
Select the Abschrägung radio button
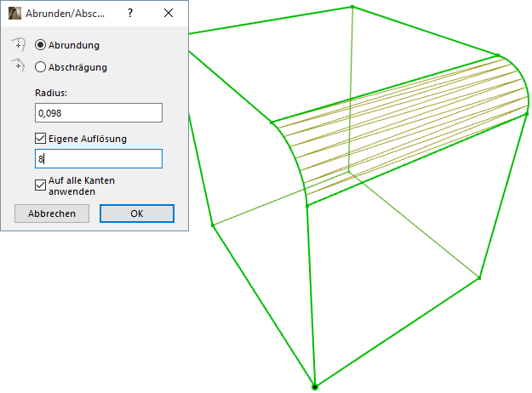coord(40,67)
